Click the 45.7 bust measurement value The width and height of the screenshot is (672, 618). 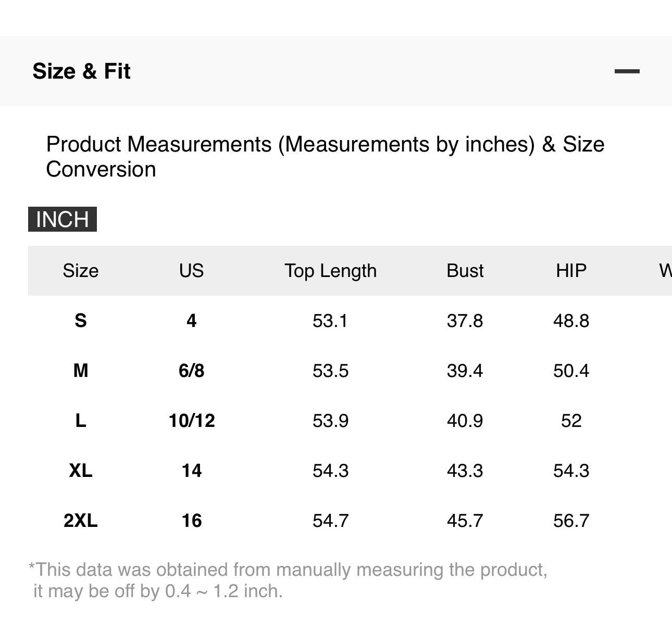tap(465, 521)
